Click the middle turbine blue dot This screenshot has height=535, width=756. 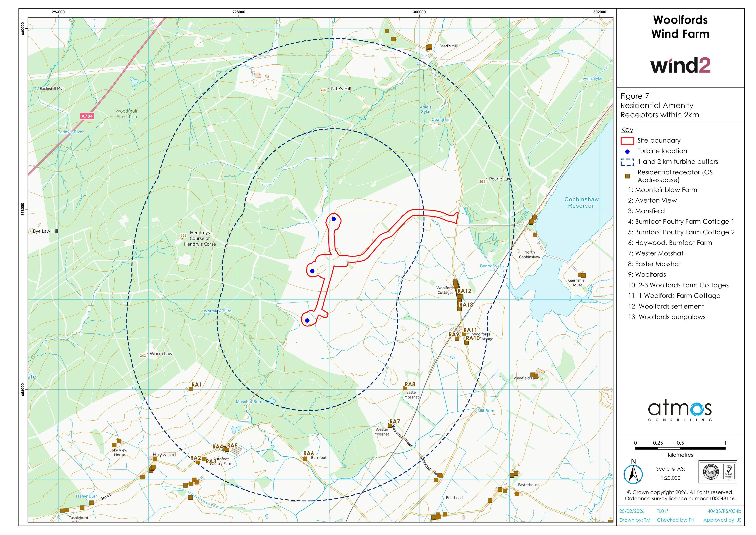(x=312, y=271)
